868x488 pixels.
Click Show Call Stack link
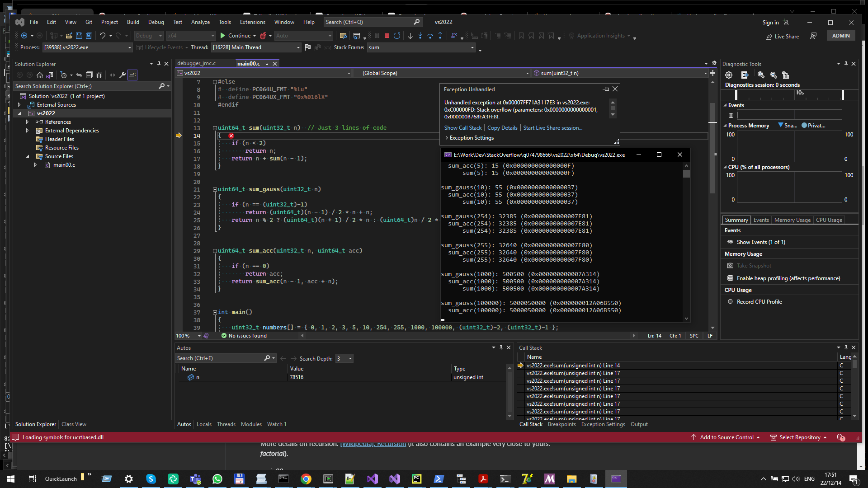point(462,128)
